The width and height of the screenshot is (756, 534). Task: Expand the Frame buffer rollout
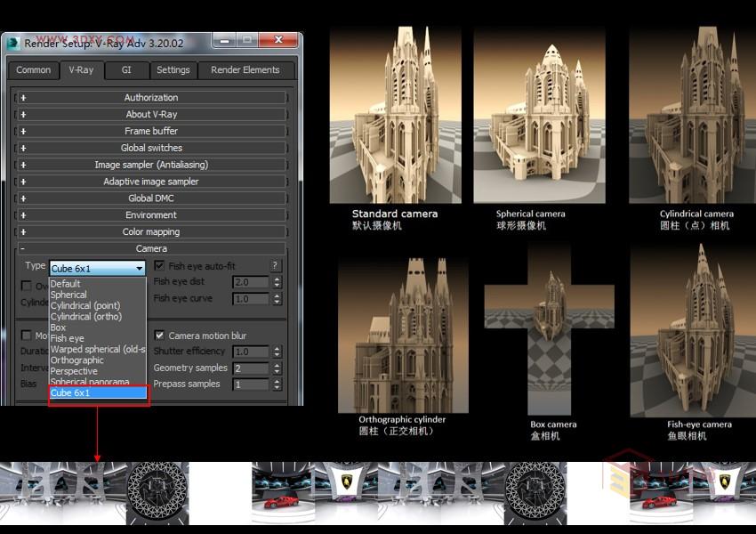point(151,130)
